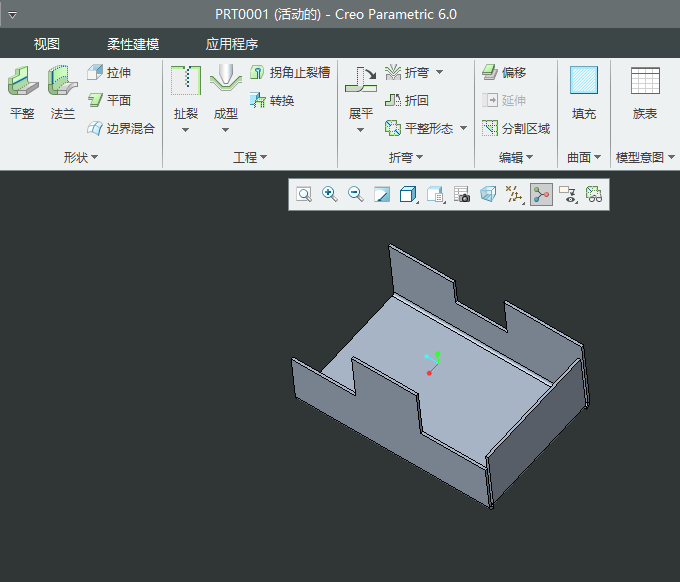The width and height of the screenshot is (680, 582).
Task: Toggle spin center display in view toolbar
Action: click(x=541, y=195)
